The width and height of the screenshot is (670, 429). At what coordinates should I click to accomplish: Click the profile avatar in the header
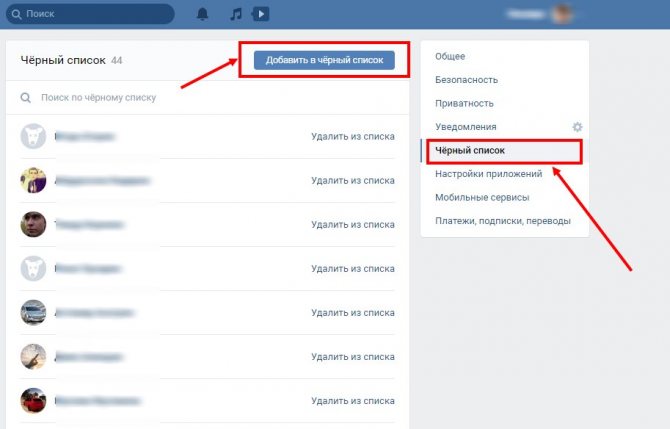(561, 14)
